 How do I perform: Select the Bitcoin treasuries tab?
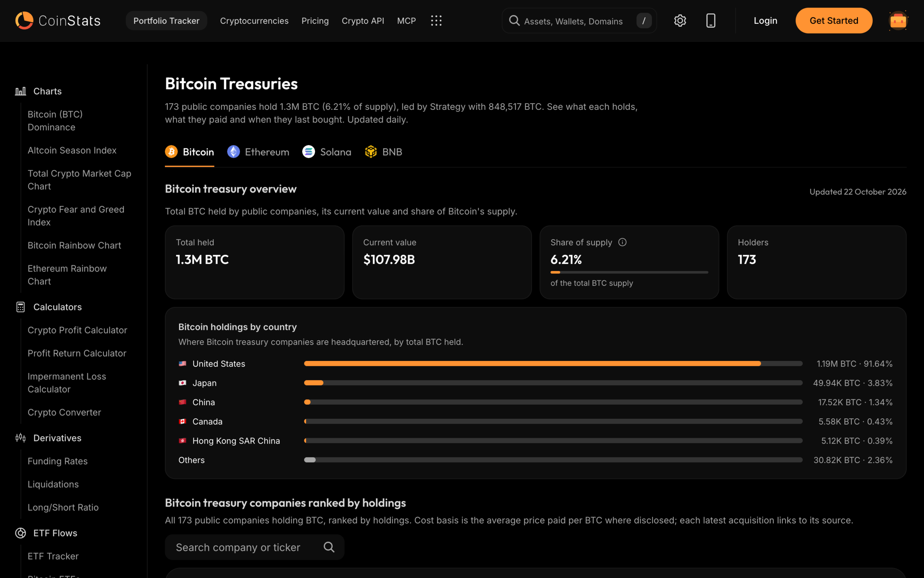click(x=189, y=152)
